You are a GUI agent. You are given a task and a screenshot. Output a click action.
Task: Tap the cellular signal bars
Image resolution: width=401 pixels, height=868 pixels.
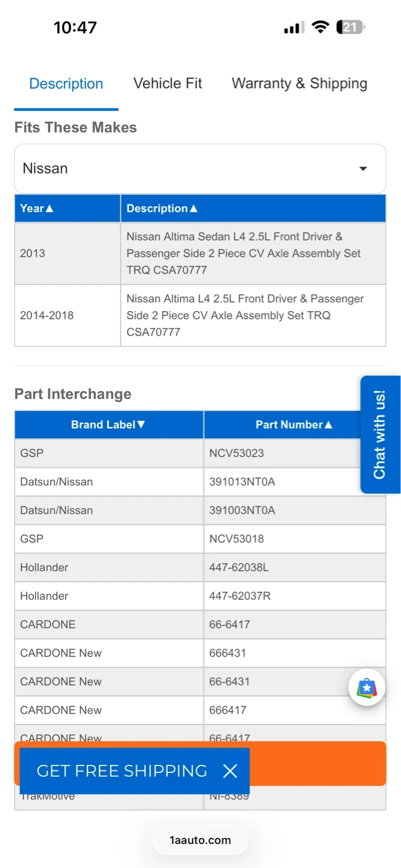pyautogui.click(x=294, y=28)
